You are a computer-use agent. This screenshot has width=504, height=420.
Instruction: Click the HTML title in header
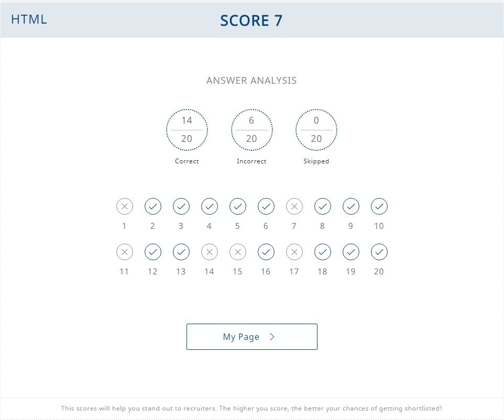[29, 19]
